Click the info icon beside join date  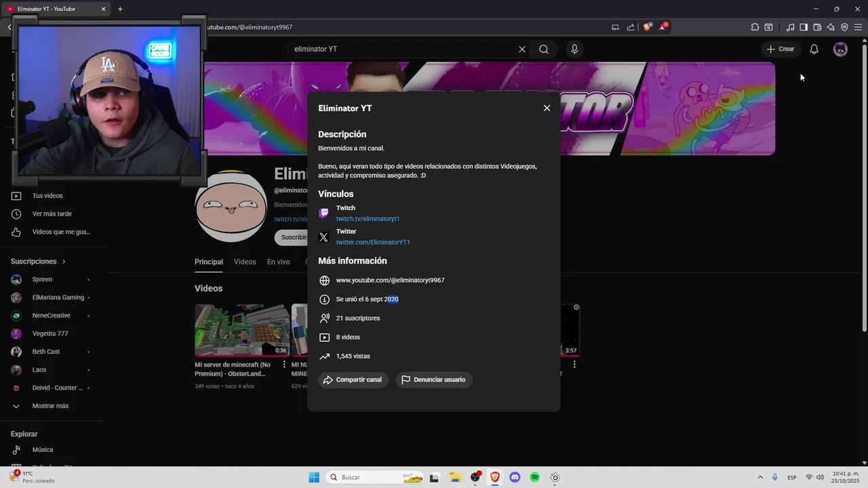(x=324, y=300)
